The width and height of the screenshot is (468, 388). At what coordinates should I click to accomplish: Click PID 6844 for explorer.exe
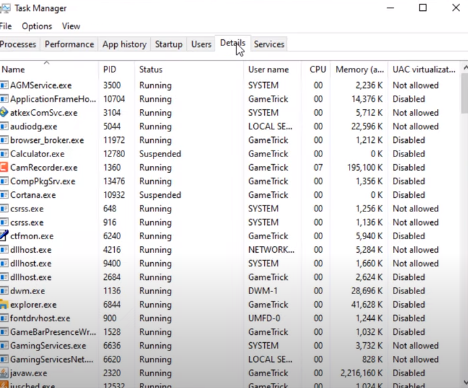point(112,305)
